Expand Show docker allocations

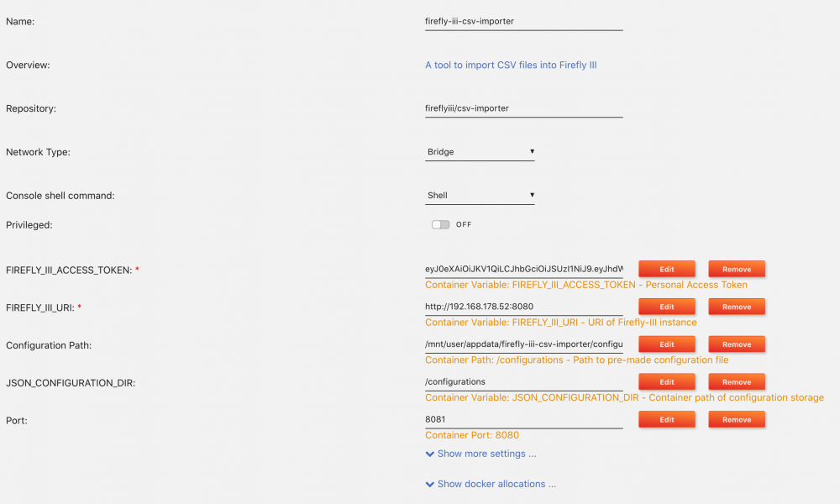[x=496, y=484]
